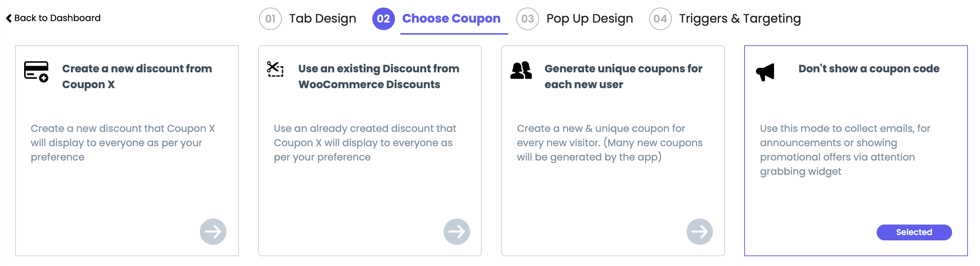The image size is (980, 266).
Task: Choose "Don't show a coupon code" heading
Action: point(868,69)
